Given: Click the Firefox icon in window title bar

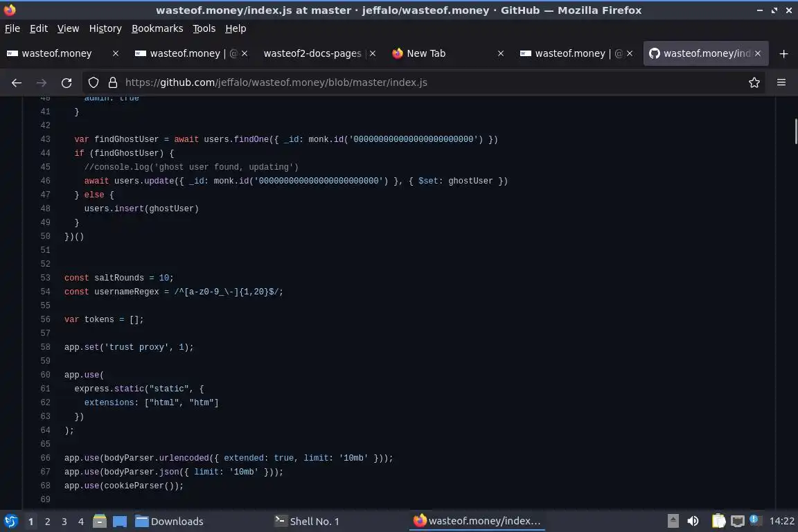Looking at the screenshot, I should point(10,10).
